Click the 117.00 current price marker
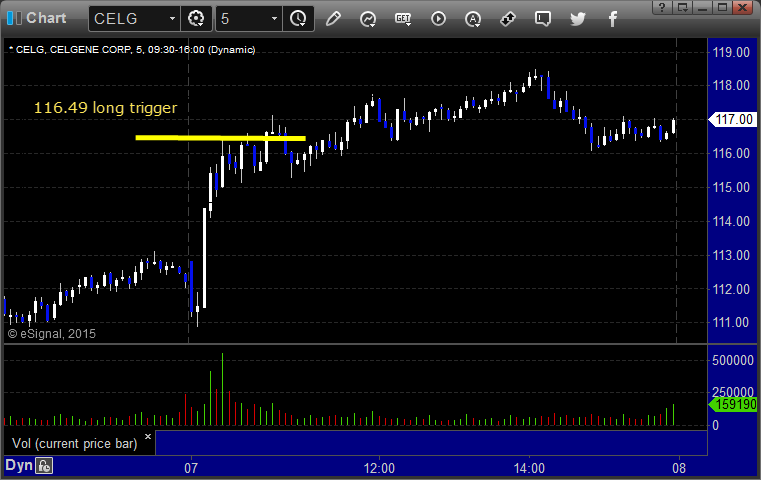The width and height of the screenshot is (761, 480). [x=732, y=119]
